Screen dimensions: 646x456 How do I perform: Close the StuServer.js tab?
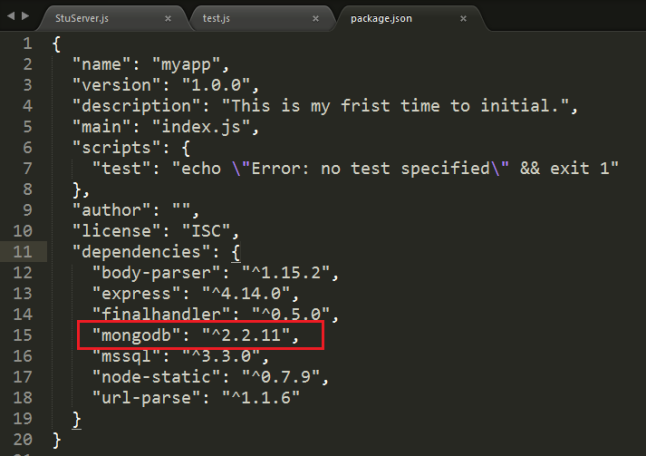[x=168, y=19]
